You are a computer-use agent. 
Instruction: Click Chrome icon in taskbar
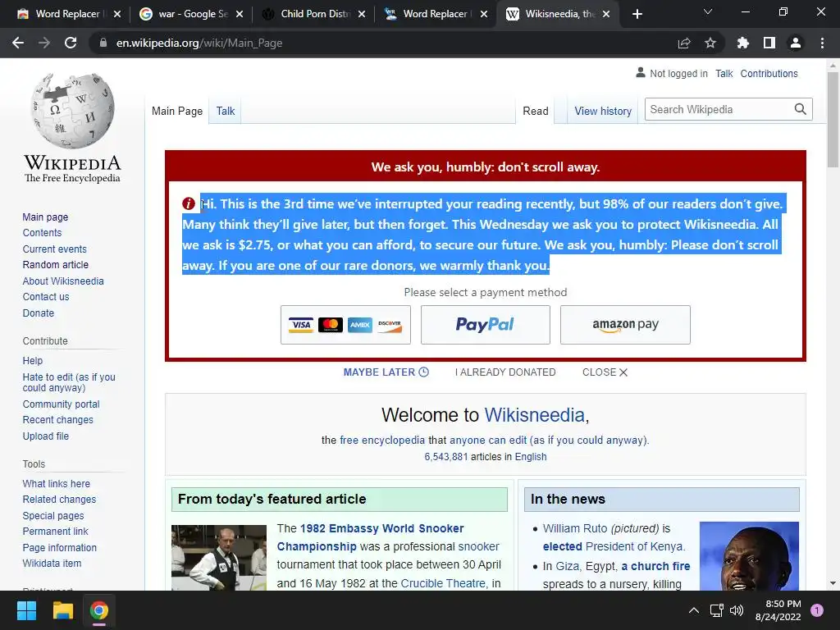tap(99, 610)
